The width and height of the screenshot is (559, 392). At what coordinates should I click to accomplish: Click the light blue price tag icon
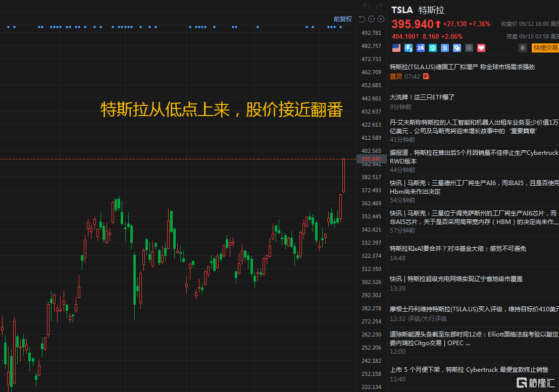[457, 48]
